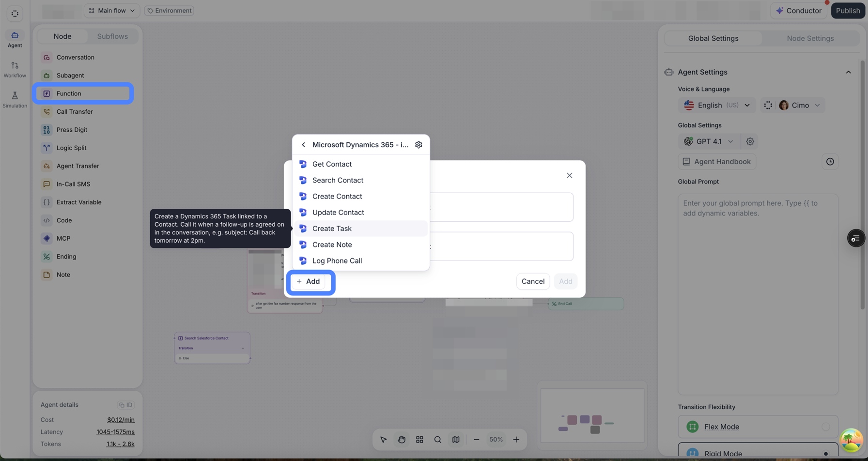Switch to the Subflows tab
Viewport: 868px width, 461px height.
point(112,36)
